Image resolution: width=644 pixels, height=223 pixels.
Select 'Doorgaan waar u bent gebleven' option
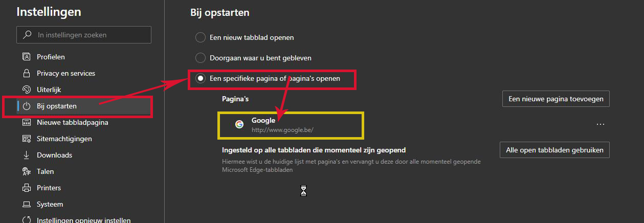(x=201, y=58)
